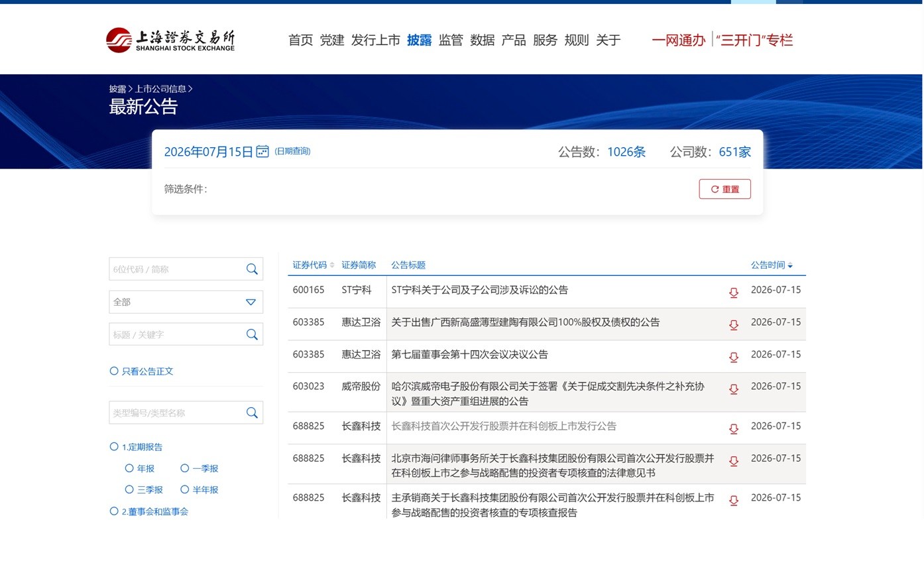Sort by 证券代码 column arrows
Image resolution: width=924 pixels, height=573 pixels.
[x=332, y=265]
